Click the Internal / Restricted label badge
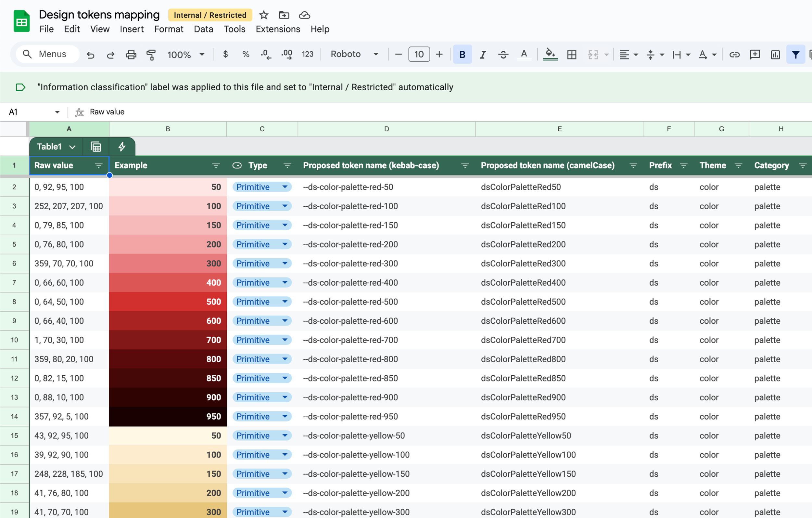 (210, 15)
